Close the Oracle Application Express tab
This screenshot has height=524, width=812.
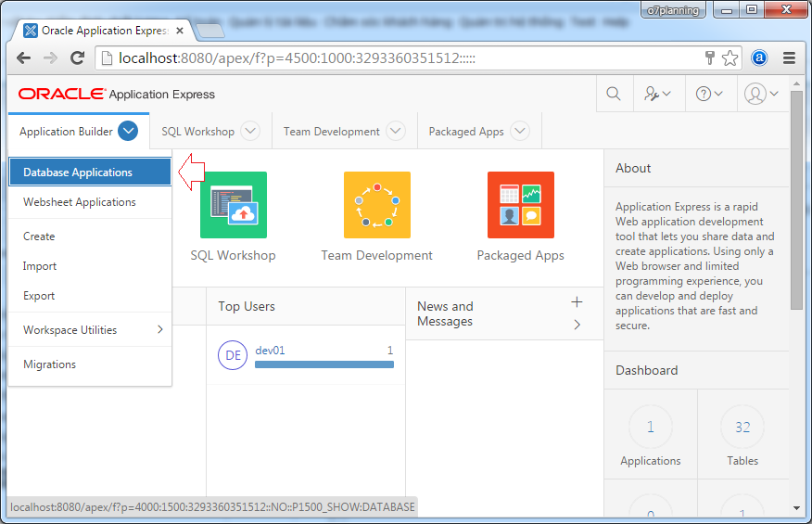180,31
